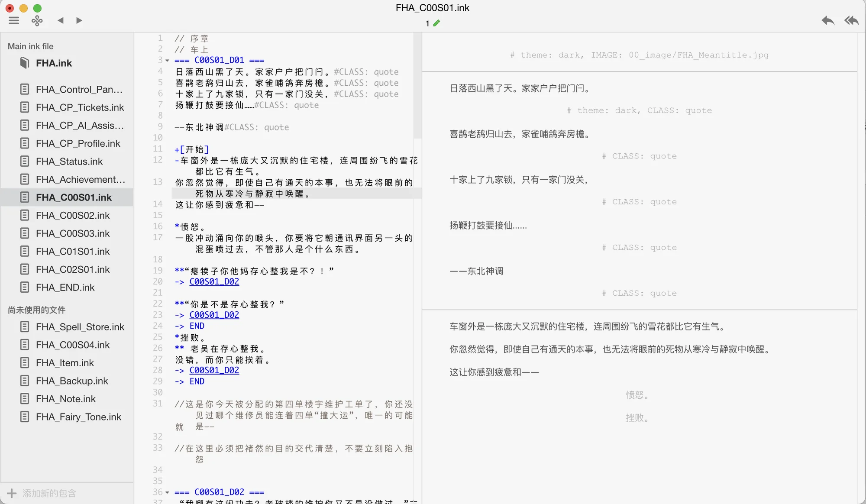Click the FHA_CP_AI_Assis... document icon

[25, 125]
